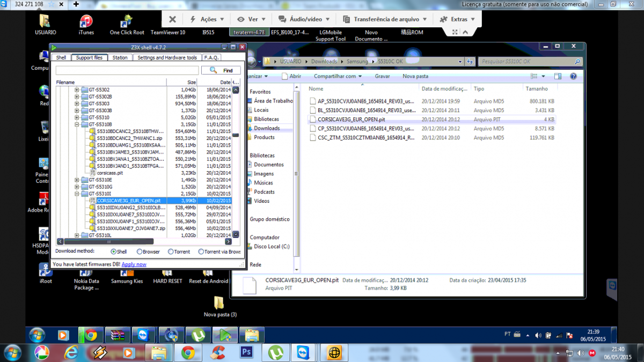Open iRoot desktop shortcut

point(46,272)
